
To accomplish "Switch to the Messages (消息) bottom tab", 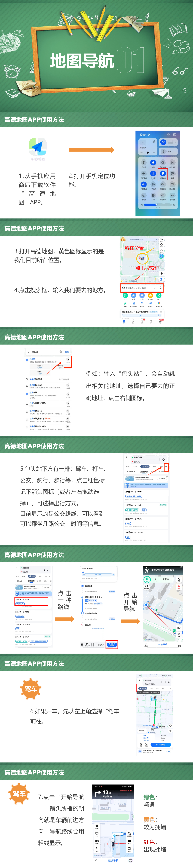I will click(x=142, y=321).
